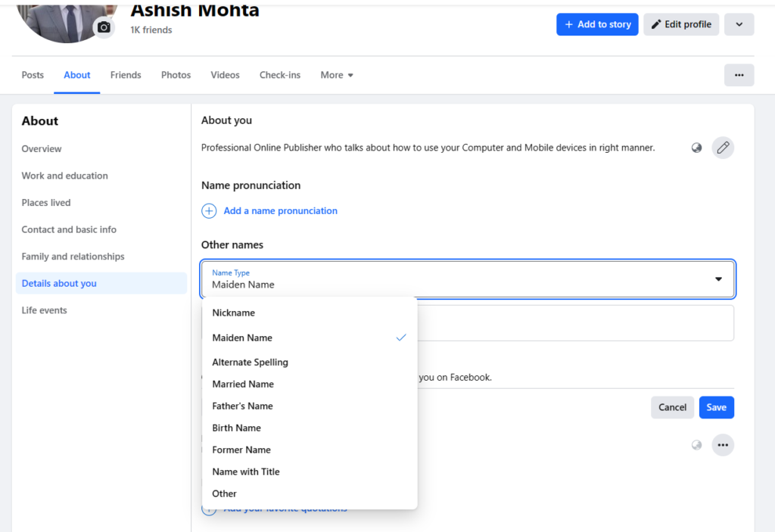Click plus icon for name pronunciation
Viewport: 775px width, 532px height.
coord(209,210)
